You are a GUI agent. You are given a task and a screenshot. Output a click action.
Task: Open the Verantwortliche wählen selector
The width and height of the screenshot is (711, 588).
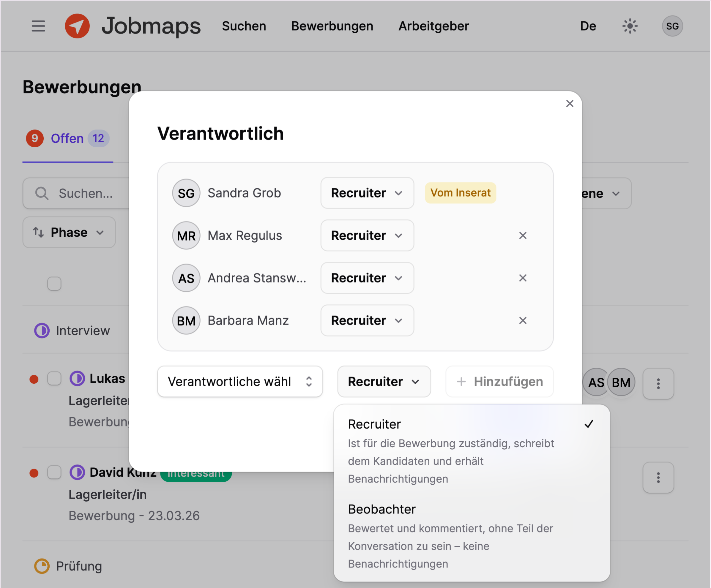(x=240, y=381)
